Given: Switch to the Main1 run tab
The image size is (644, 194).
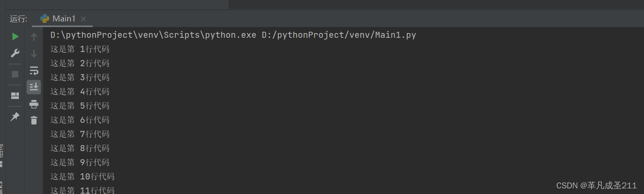Looking at the screenshot, I should coord(63,18).
